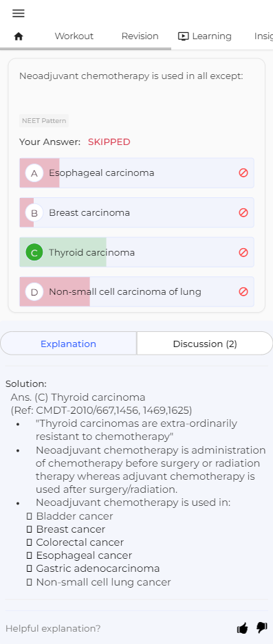Open the Insights tab
This screenshot has height=644, width=273.
click(263, 36)
